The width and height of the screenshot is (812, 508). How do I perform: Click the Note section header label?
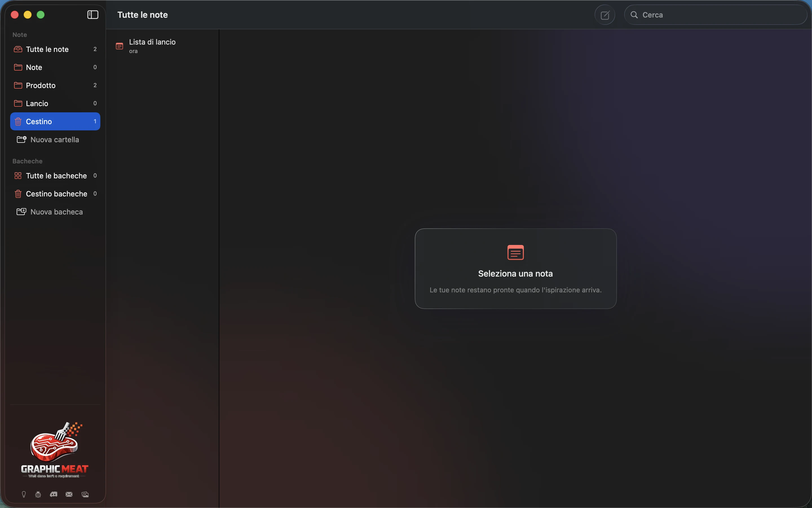tap(20, 35)
